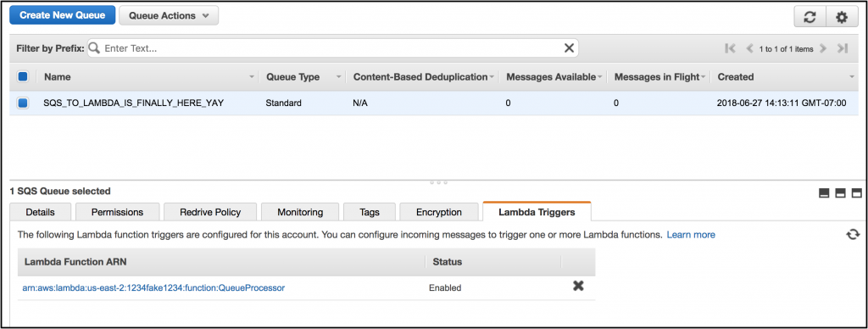
Task: Clear the prefix filter with X
Action: pos(569,48)
